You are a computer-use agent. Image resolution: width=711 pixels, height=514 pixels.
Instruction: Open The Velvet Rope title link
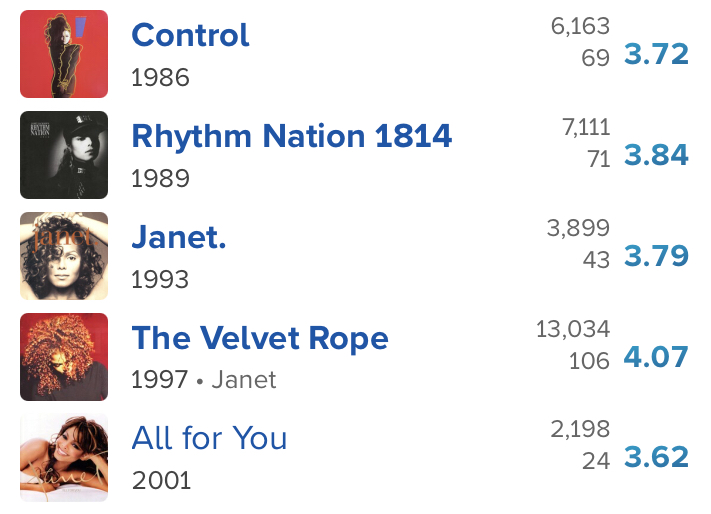coord(260,338)
